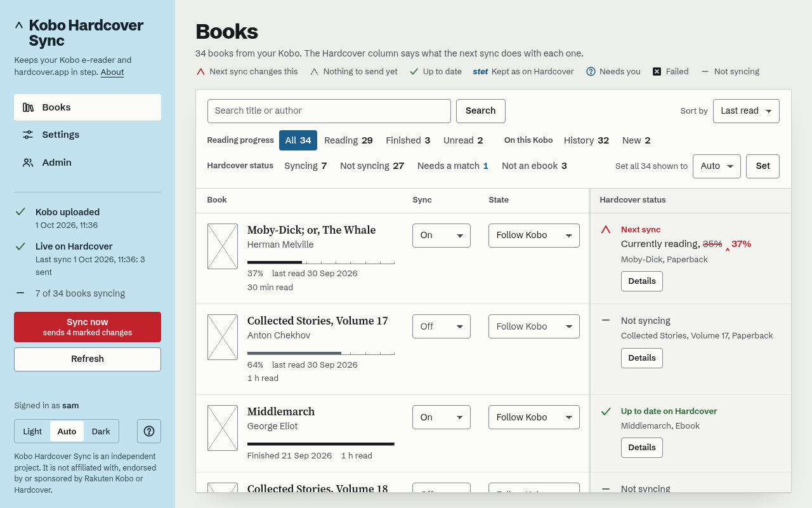
Task: Go to Admin in the sidebar
Action: coord(88,163)
